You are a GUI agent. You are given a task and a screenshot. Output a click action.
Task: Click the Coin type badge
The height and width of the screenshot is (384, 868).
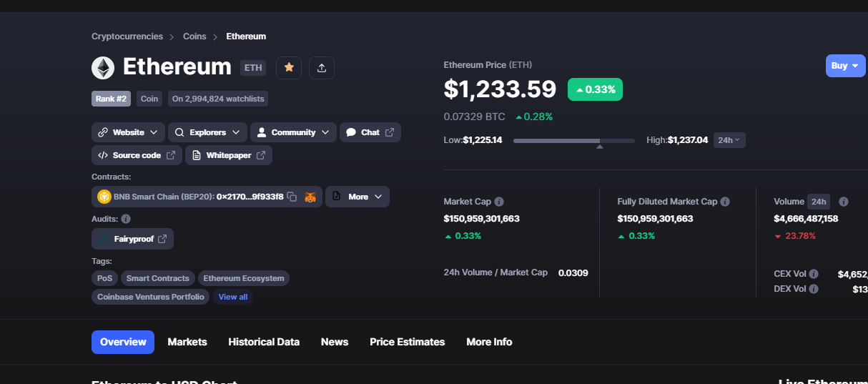[x=149, y=99]
